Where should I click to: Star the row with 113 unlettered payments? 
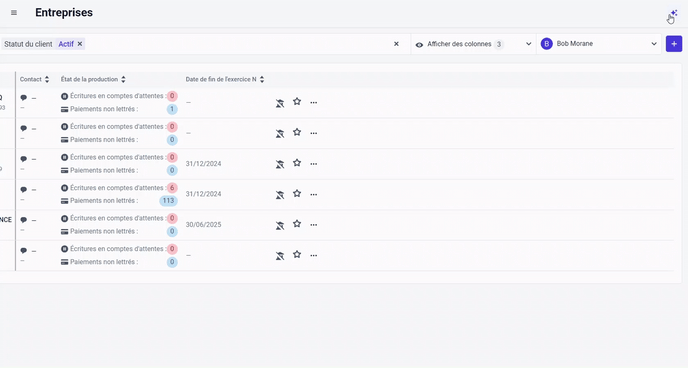[297, 193]
